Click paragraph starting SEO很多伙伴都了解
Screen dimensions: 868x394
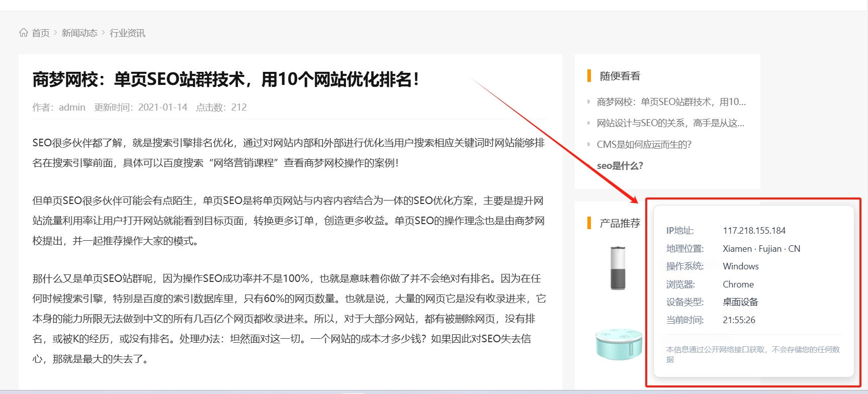[289, 153]
